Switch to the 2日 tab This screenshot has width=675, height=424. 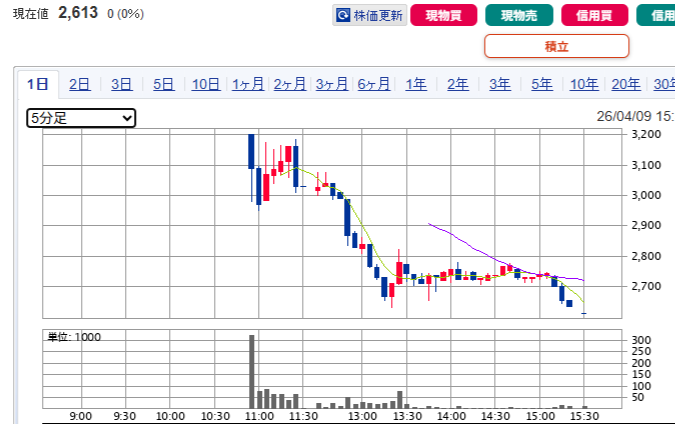tap(80, 84)
